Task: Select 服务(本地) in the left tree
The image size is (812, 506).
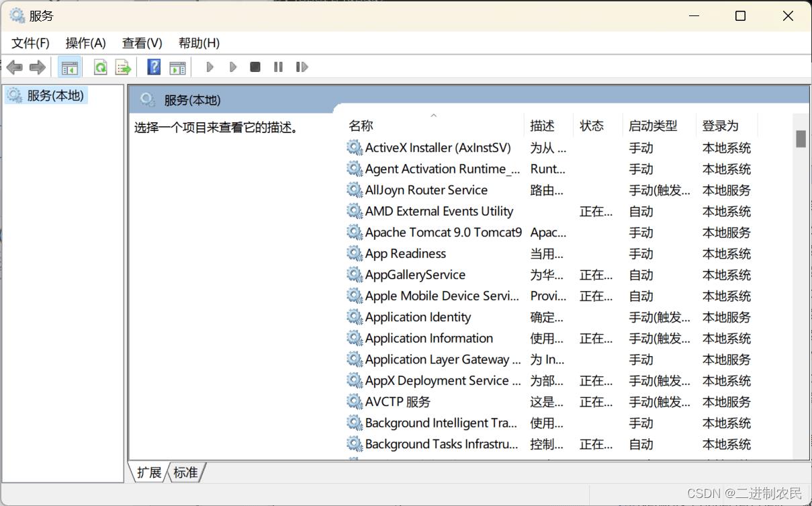Action: pyautogui.click(x=55, y=95)
